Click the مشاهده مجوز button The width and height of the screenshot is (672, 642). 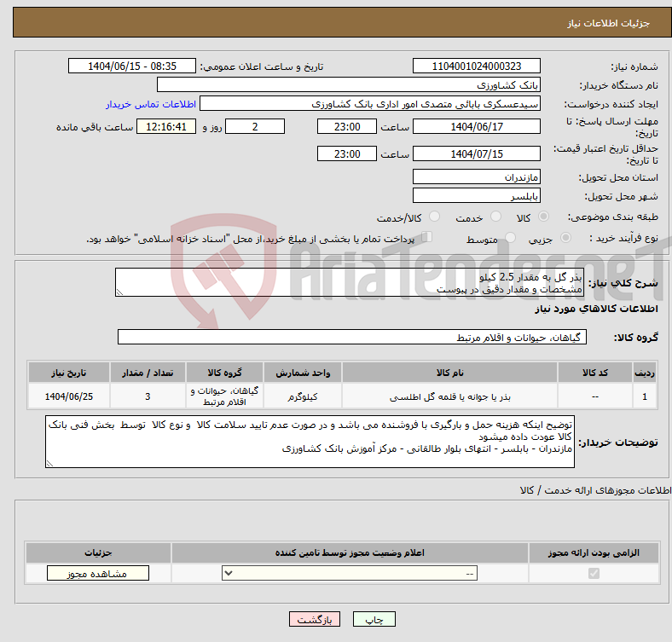[x=98, y=574]
